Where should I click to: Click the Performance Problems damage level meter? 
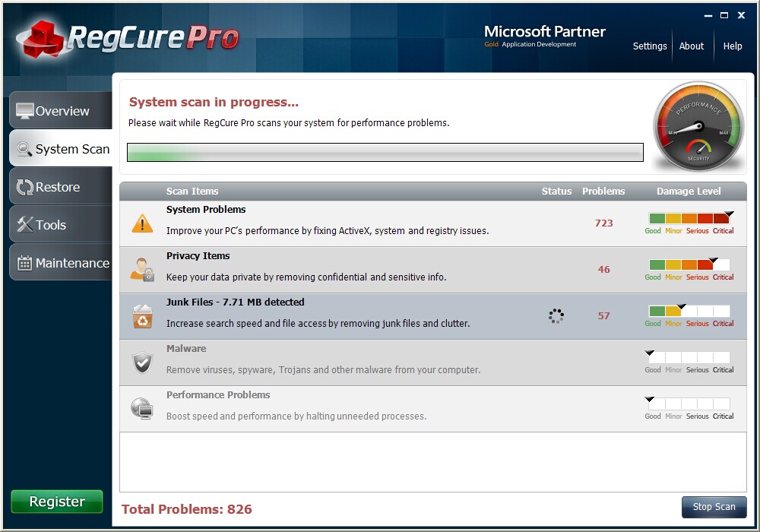(x=689, y=404)
